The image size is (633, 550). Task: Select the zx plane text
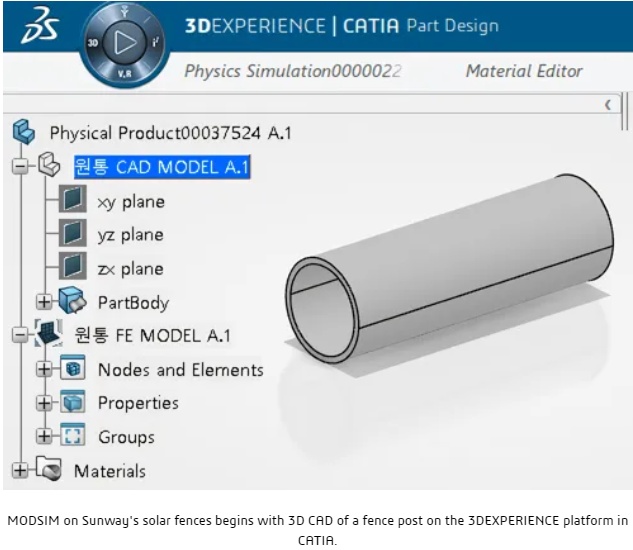pyautogui.click(x=130, y=269)
